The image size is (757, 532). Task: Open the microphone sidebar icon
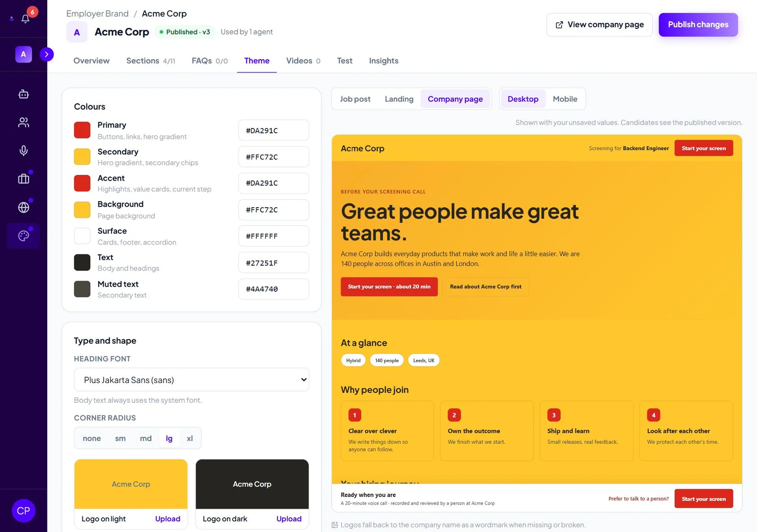tap(24, 150)
